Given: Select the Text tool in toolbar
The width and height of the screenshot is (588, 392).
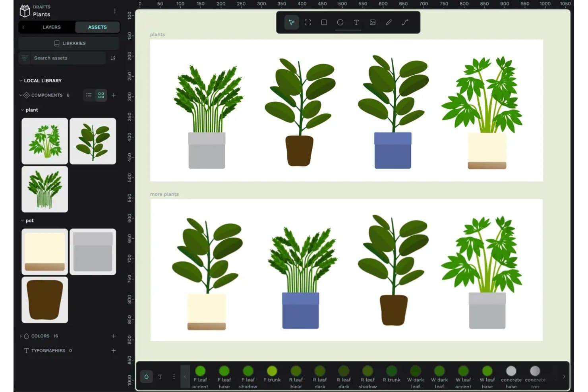Looking at the screenshot, I should coord(356,22).
